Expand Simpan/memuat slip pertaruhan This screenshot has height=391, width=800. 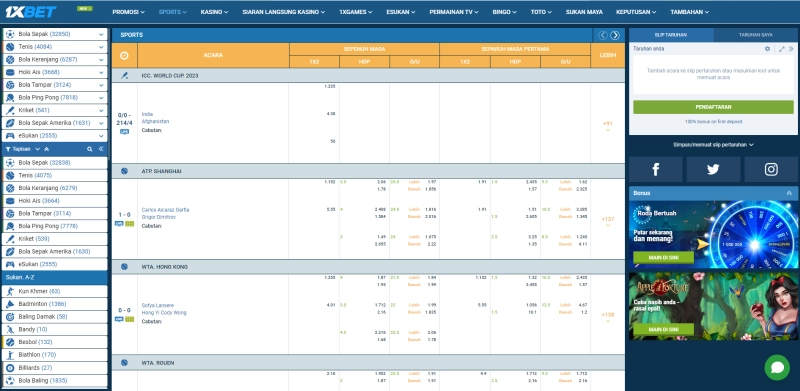(x=713, y=144)
